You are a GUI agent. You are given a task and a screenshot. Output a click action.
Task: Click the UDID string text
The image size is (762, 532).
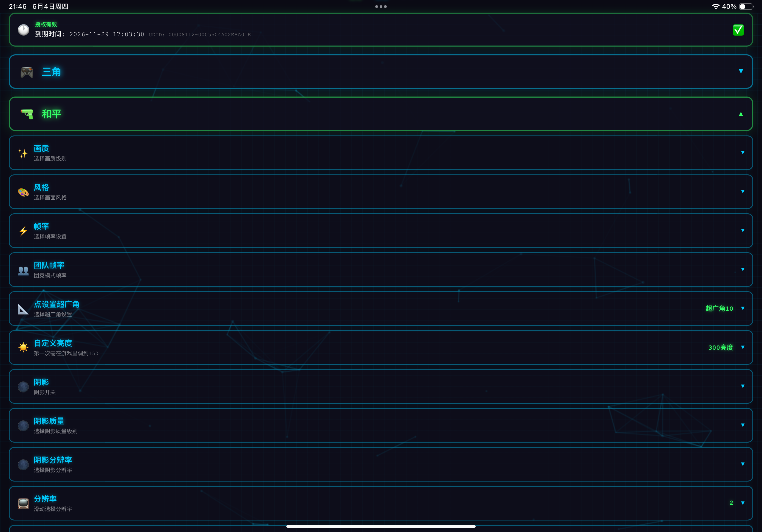pyautogui.click(x=200, y=35)
